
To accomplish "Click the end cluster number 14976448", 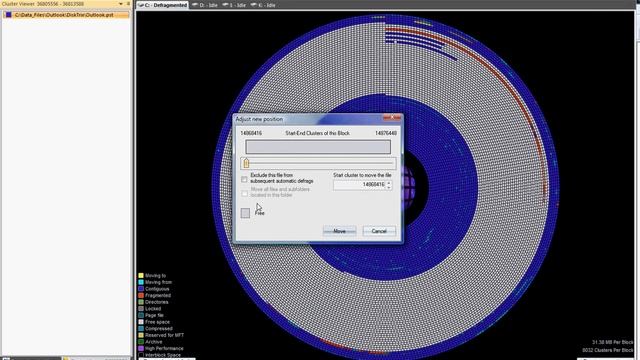I will point(386,133).
